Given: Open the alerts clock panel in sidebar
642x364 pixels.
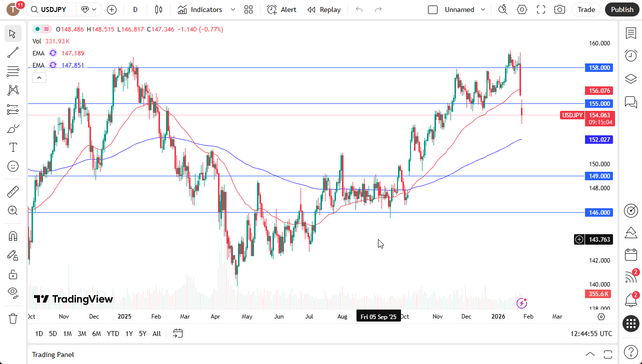Looking at the screenshot, I should coord(631,55).
